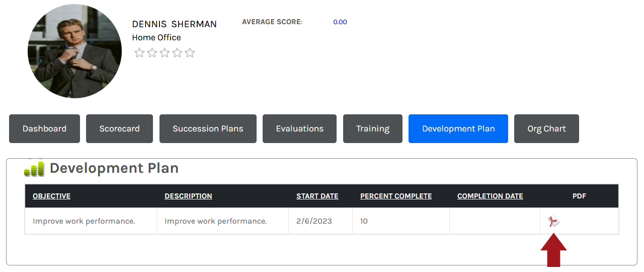Click the Home Office location text
The height and width of the screenshot is (272, 644).
(156, 37)
